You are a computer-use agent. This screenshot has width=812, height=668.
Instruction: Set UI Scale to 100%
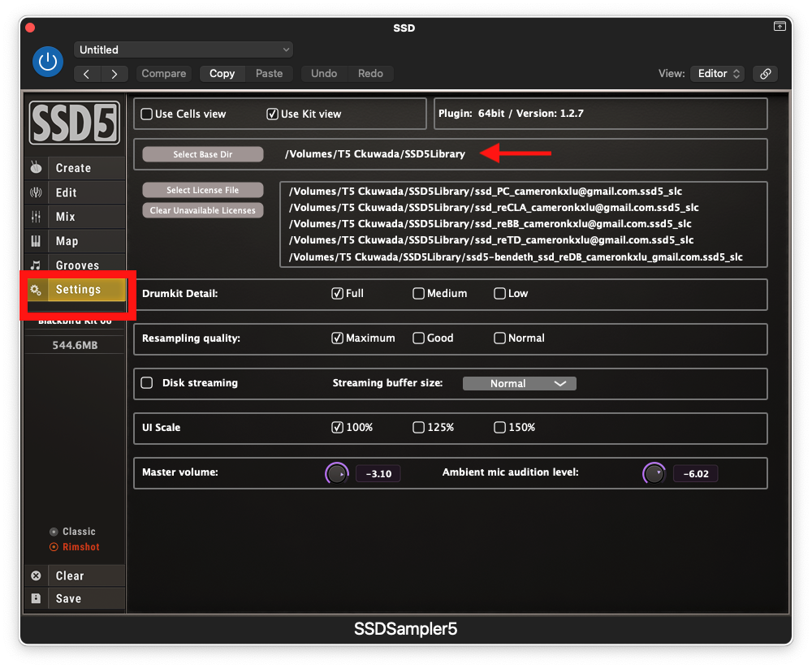337,427
